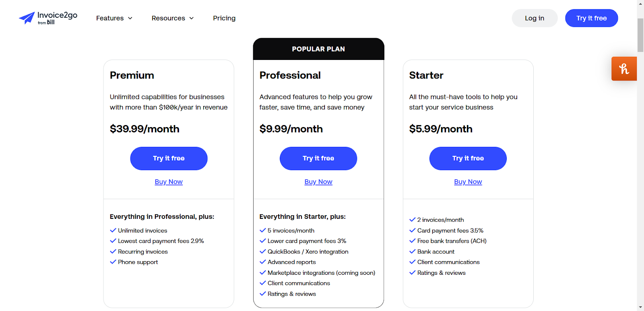
Task: Click the checkmark beside Advanced reports
Action: (262, 262)
